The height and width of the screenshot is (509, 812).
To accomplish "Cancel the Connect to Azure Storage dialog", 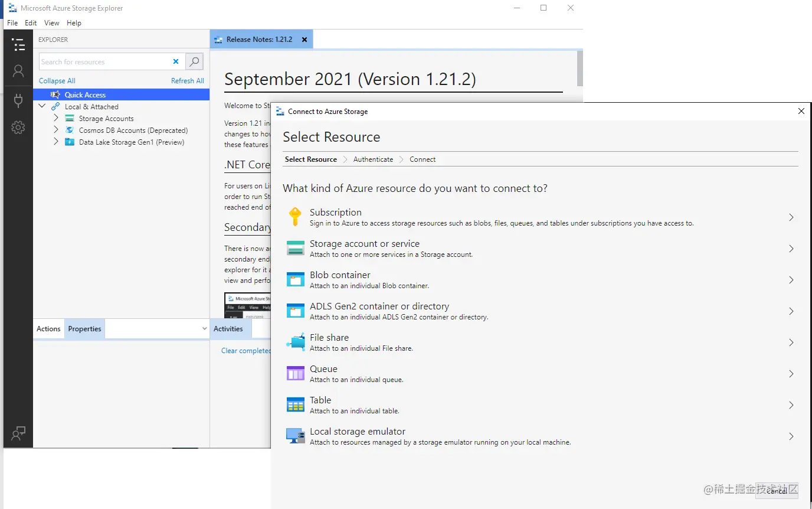I will point(777,491).
